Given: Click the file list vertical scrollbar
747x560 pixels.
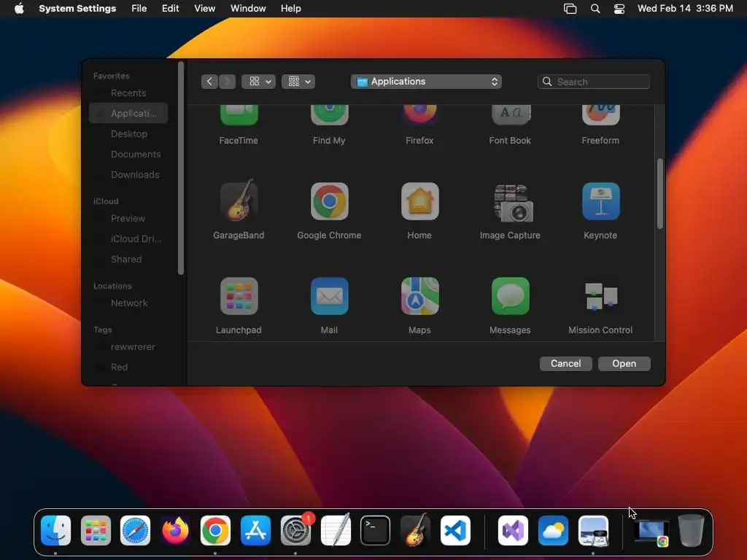Looking at the screenshot, I should pyautogui.click(x=659, y=194).
